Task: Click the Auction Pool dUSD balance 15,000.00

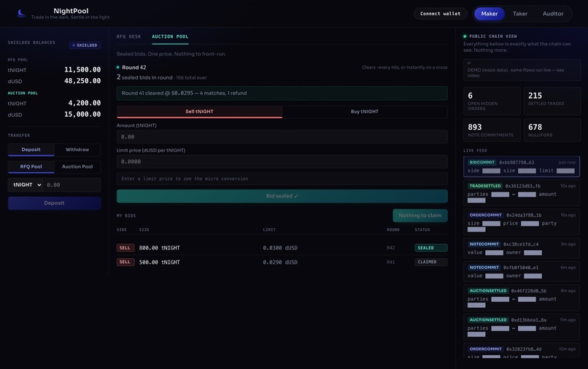Action: 82,114
